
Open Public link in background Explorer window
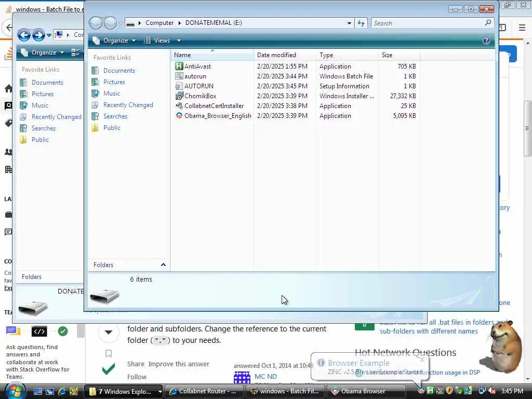click(40, 140)
